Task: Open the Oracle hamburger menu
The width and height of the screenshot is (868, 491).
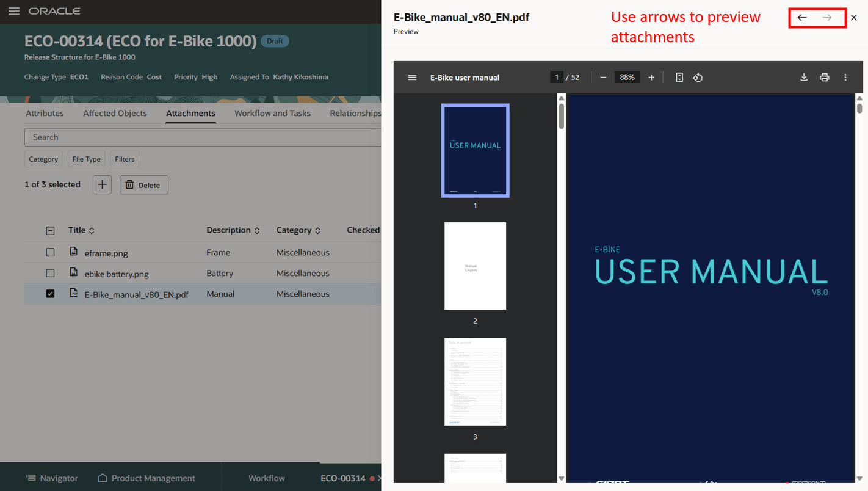Action: point(13,12)
